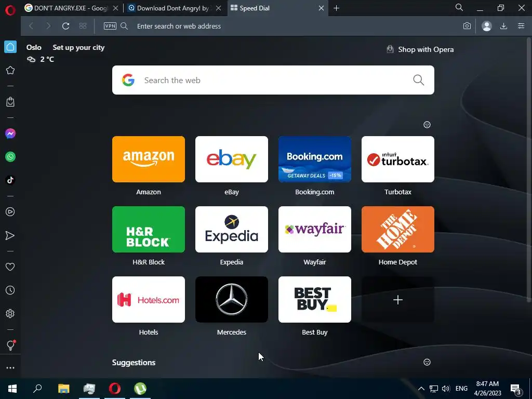This screenshot has width=532, height=399.
Task: Click the ENG language indicator
Action: (x=461, y=389)
